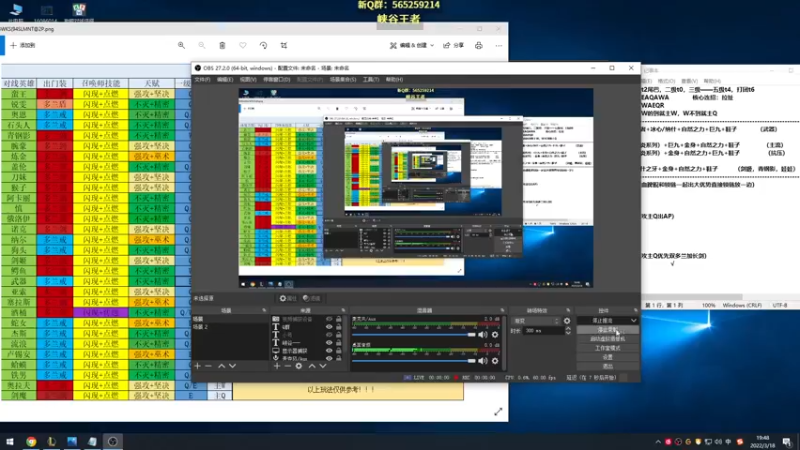This screenshot has height=450, width=800.
Task: Increase transition duration with up stepper
Action: click(568, 329)
